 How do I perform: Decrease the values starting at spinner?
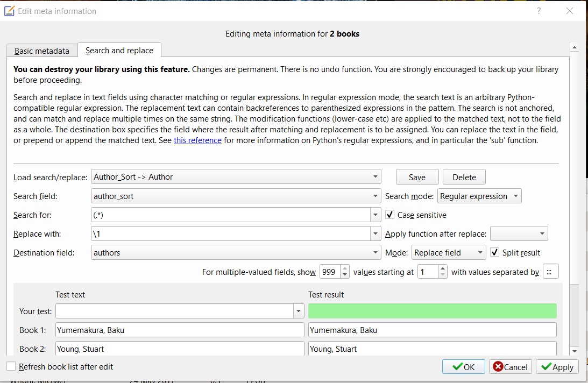pyautogui.click(x=442, y=275)
